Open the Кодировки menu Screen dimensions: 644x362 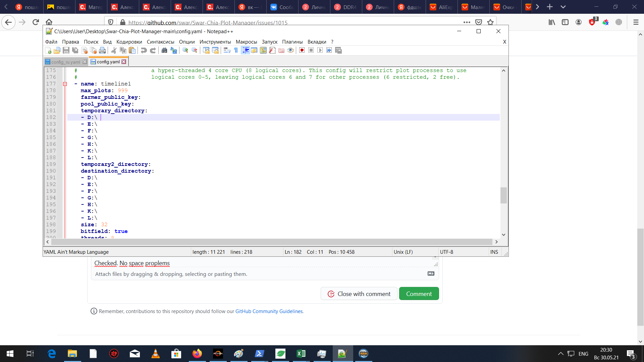pos(129,42)
